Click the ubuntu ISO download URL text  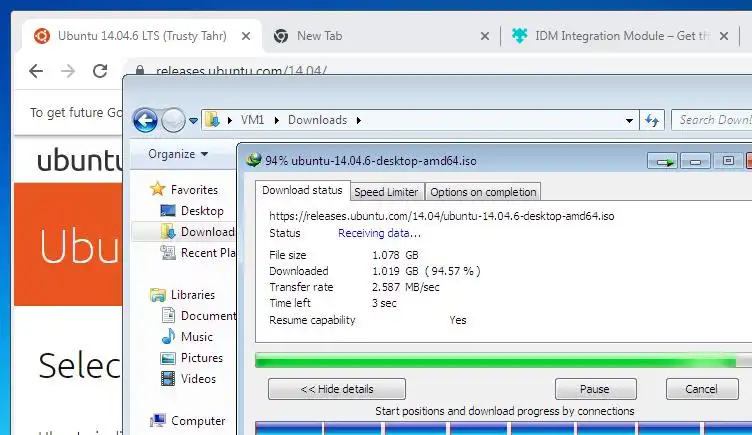coord(442,216)
